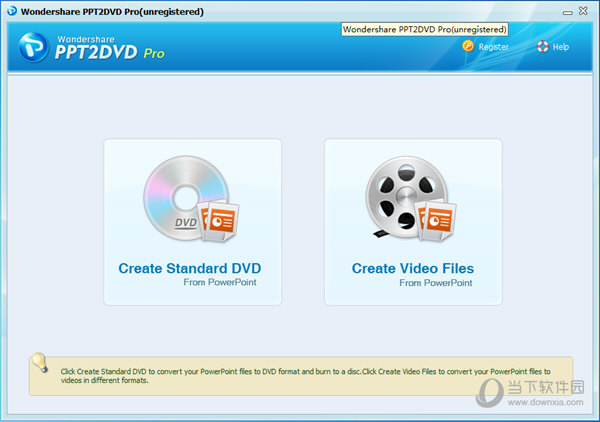The height and width of the screenshot is (422, 600).
Task: Open the Register link
Action: pos(493,47)
